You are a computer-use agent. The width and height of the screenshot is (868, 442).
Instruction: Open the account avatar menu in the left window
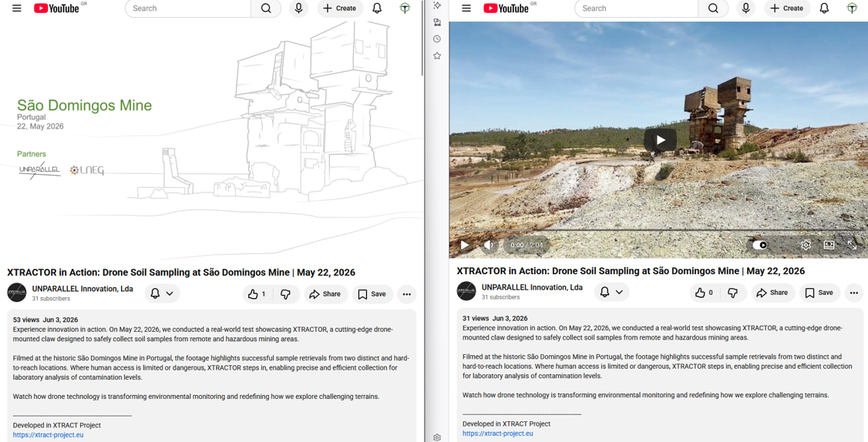pyautogui.click(x=405, y=8)
